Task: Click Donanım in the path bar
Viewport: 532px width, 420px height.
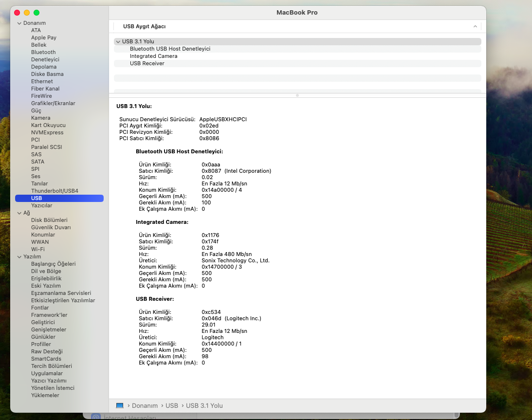Action: (x=145, y=405)
